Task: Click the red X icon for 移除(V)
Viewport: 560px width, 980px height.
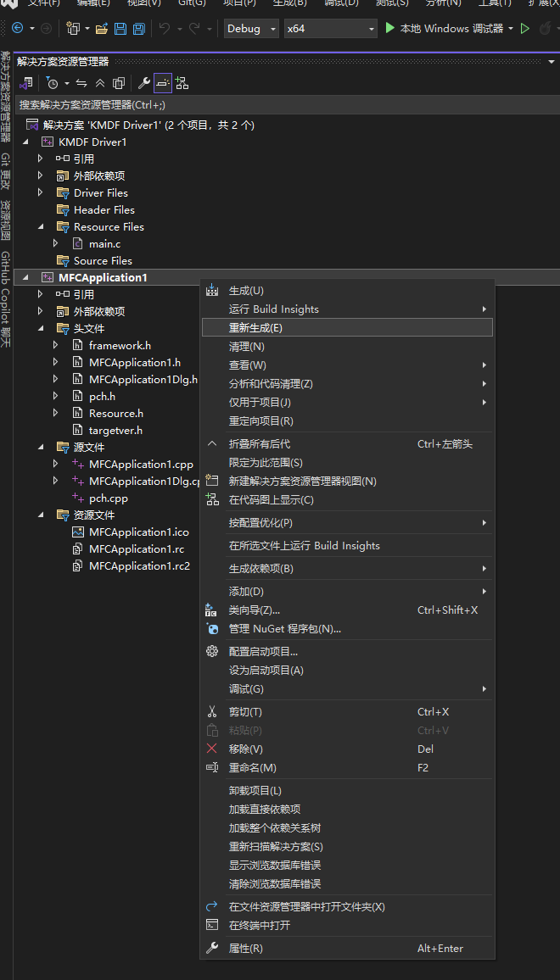Action: coord(211,749)
